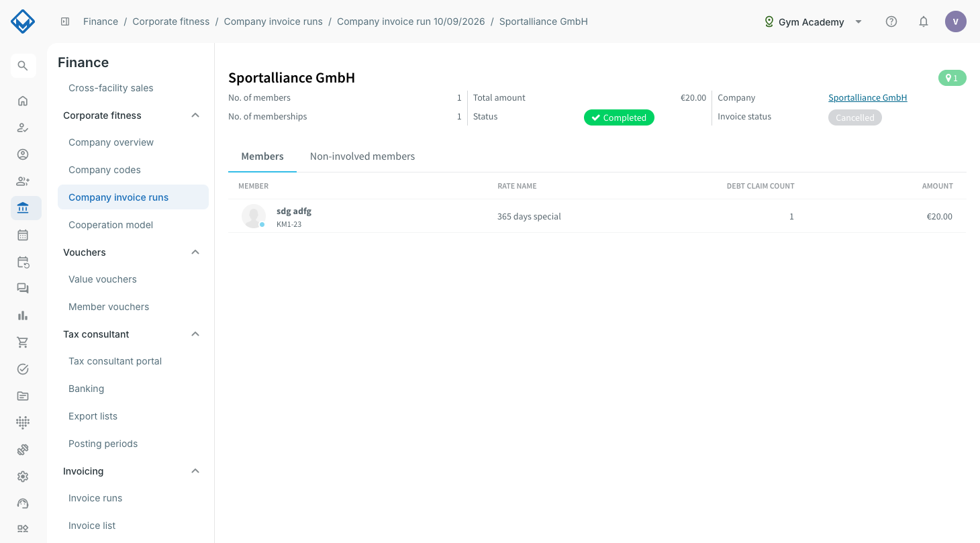This screenshot has height=543, width=980.
Task: Open member row sdg adfg
Action: click(597, 216)
